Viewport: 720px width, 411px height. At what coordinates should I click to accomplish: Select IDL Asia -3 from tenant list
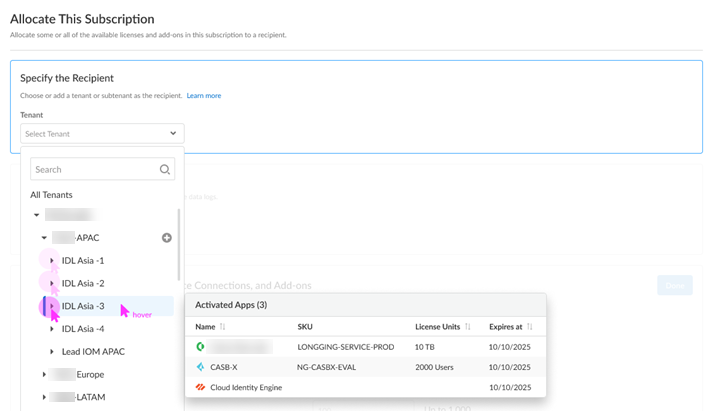tap(83, 306)
